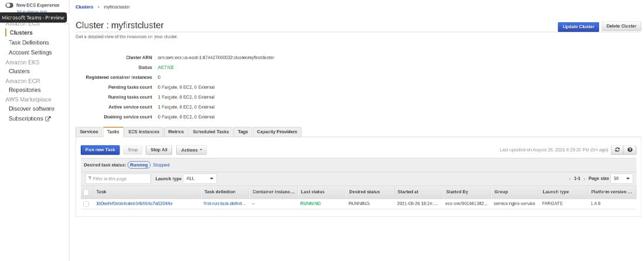The height and width of the screenshot is (261, 644).
Task: Sort by Started at column header
Action: pos(408,191)
